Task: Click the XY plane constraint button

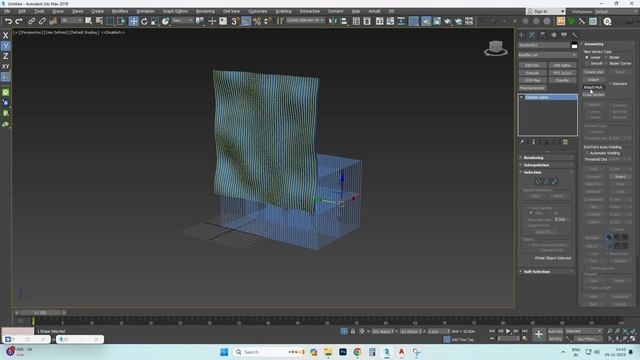Action: pos(5,66)
